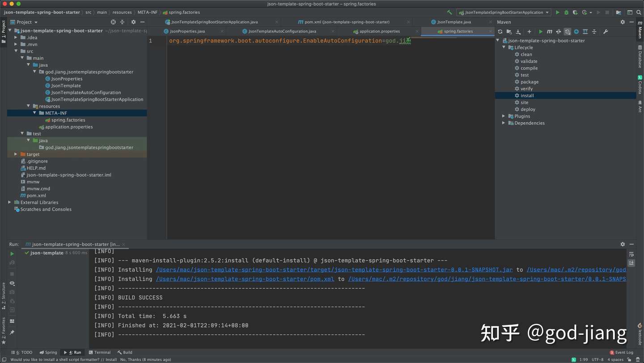This screenshot has height=363, width=644.
Task: Select pom.xml in project tree
Action: click(36, 196)
